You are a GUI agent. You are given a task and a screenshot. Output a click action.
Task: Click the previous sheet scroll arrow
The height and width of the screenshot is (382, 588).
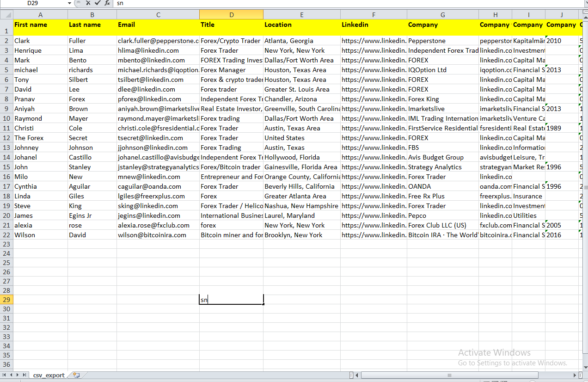tap(11, 375)
